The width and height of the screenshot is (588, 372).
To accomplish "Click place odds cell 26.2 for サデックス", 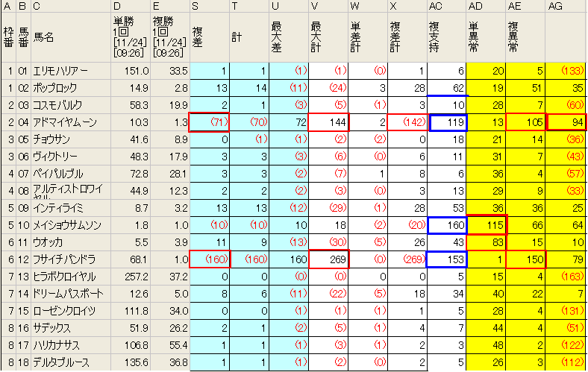I will [x=170, y=328].
